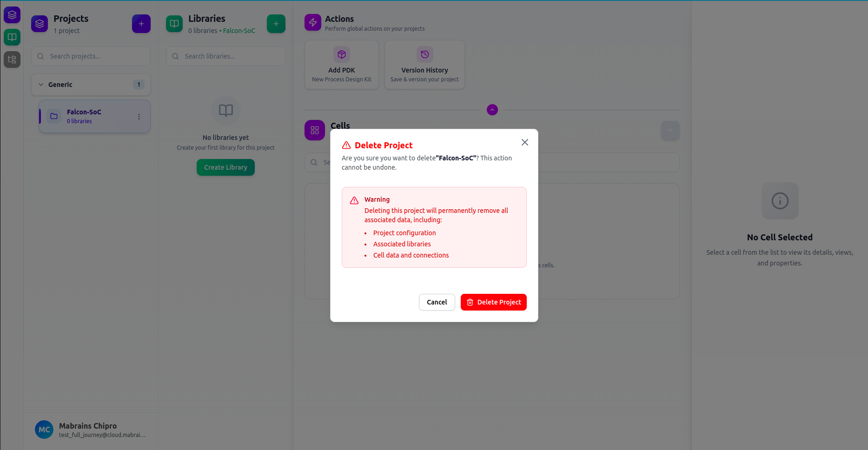Screen dimensions: 868x450
Task: Open the Version History action icon
Action: tap(424, 54)
